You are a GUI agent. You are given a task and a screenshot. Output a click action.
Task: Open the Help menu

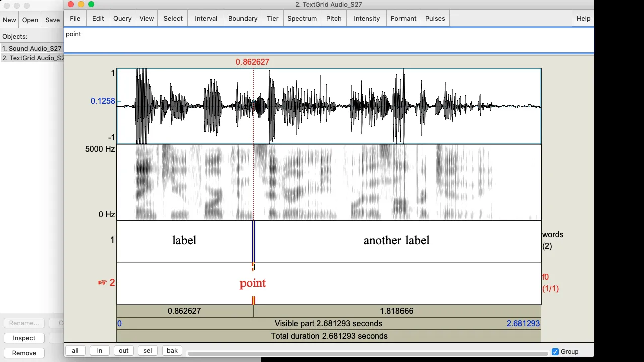(583, 18)
